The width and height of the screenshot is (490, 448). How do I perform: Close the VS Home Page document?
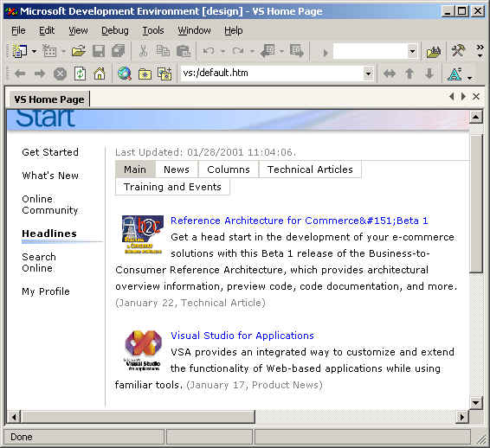pos(475,97)
